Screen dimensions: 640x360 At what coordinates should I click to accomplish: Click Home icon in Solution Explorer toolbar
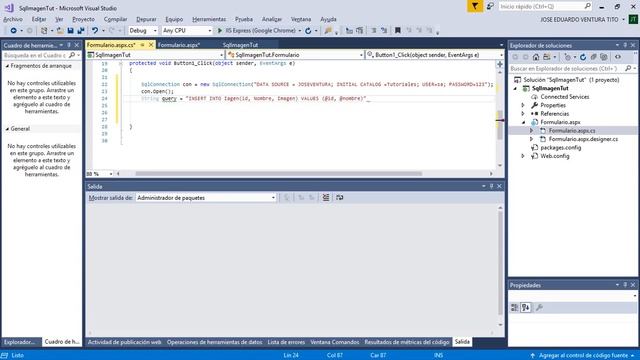click(x=536, y=57)
